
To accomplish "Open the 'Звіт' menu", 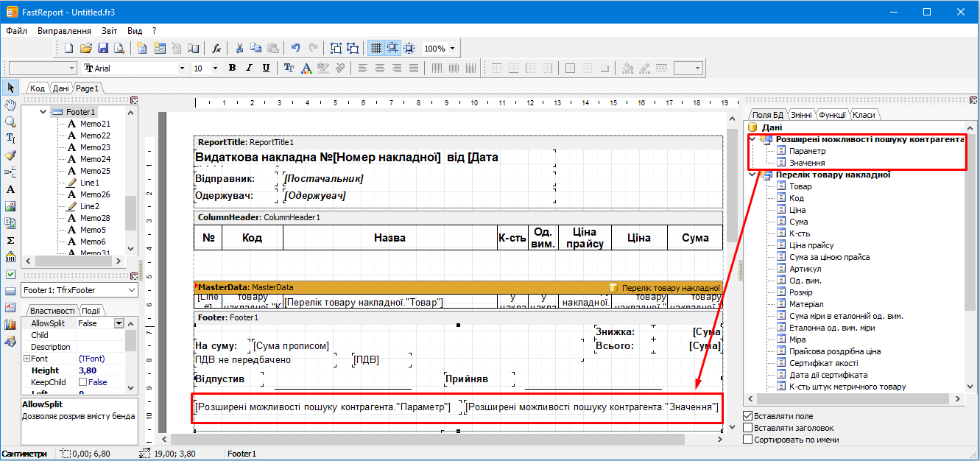I will (x=109, y=31).
